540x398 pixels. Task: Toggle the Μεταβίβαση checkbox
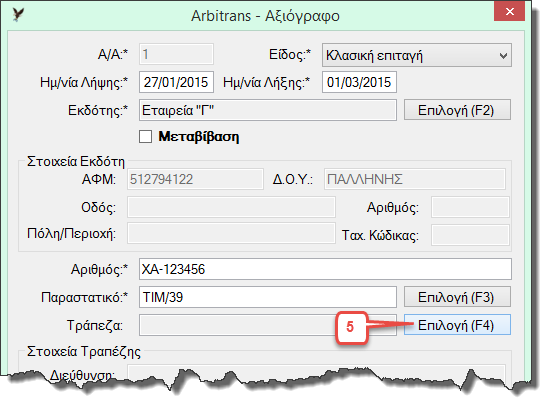pyautogui.click(x=145, y=137)
